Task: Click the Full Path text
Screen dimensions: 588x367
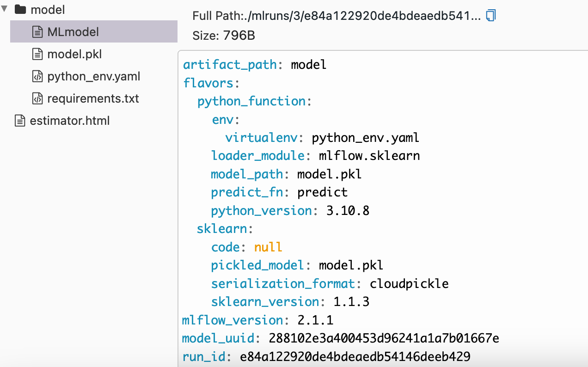Action: pyautogui.click(x=337, y=16)
